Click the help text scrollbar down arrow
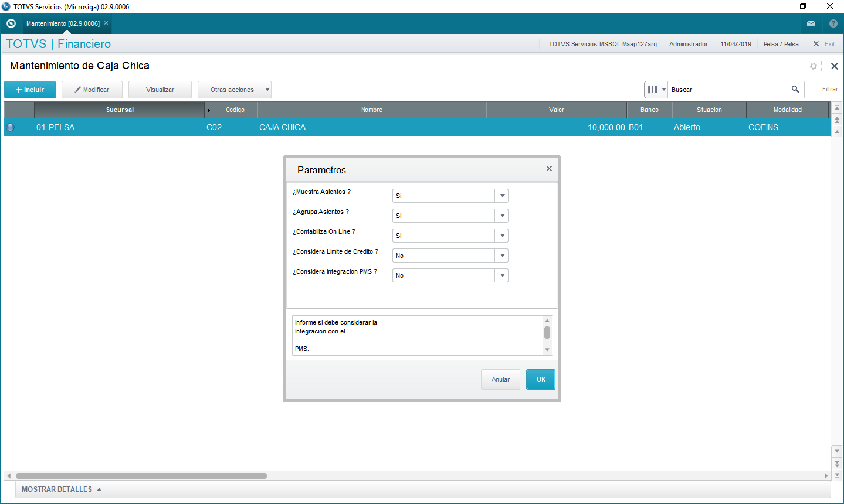 (x=547, y=350)
